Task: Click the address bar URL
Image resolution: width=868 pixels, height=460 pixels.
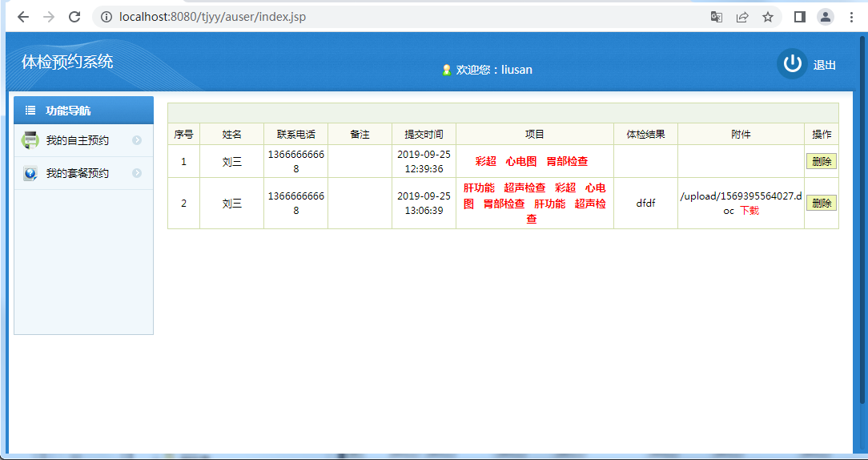Action: [212, 17]
